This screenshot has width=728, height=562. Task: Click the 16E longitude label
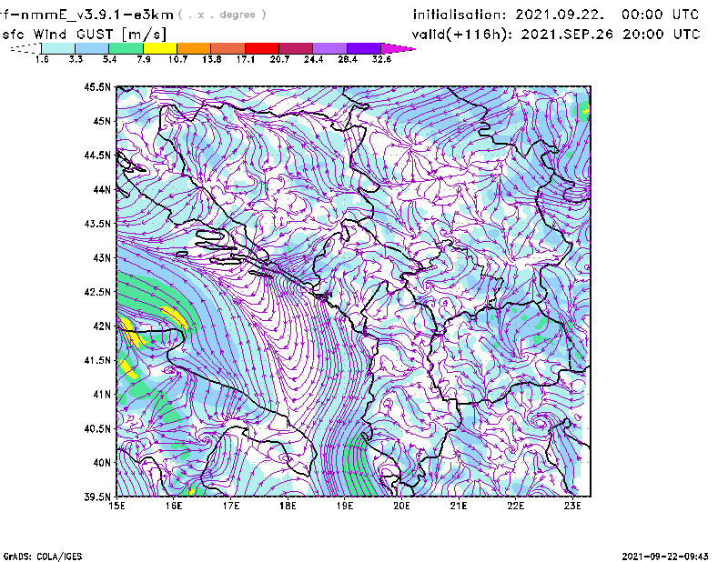(174, 506)
